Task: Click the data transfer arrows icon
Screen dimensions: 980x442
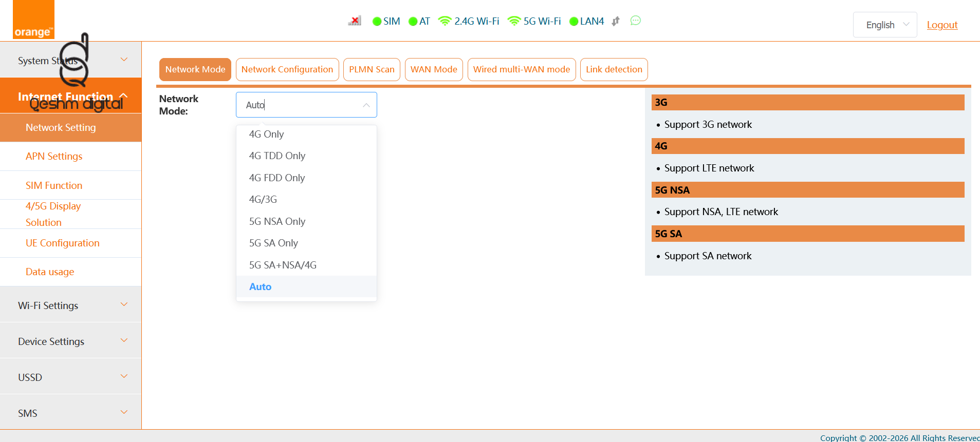Action: pos(616,21)
